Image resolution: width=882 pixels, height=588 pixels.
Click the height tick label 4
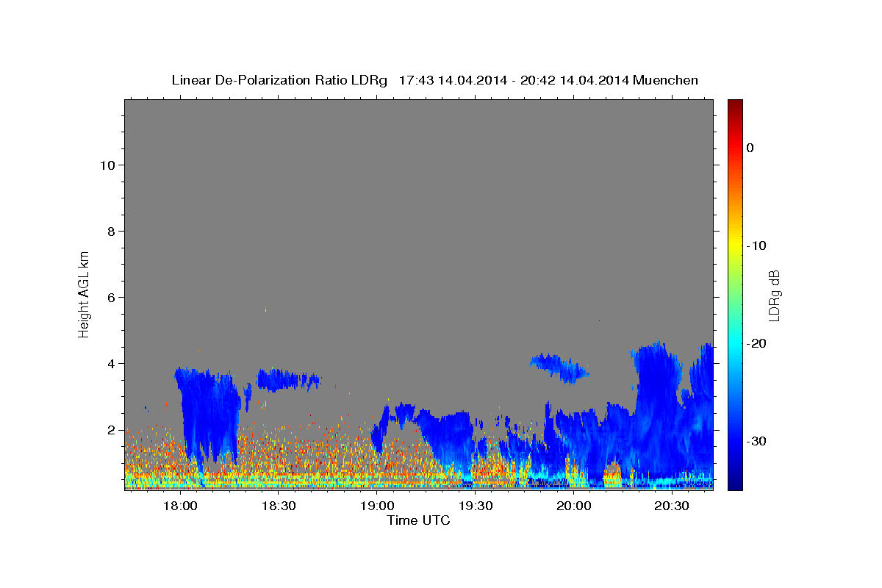111,363
